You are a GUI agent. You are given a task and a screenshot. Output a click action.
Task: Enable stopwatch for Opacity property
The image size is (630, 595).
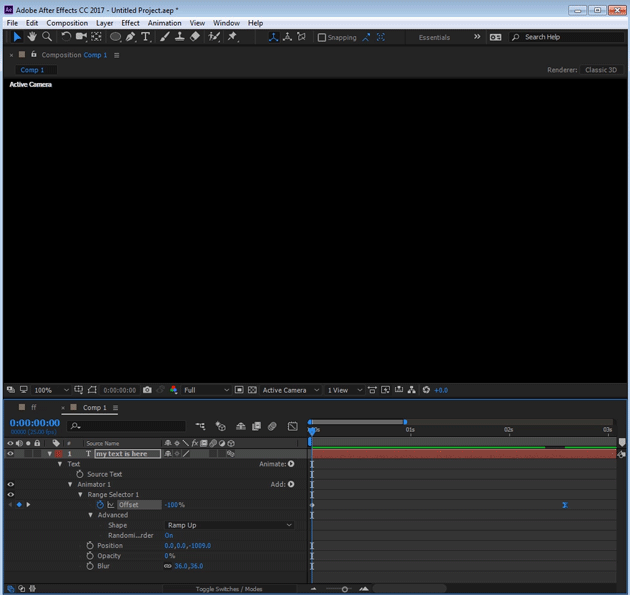coord(90,556)
